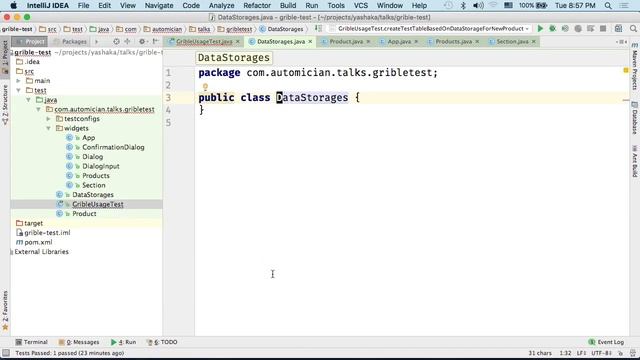Click line separator LF in status bar
This screenshot has height=360, width=640.
581,353
